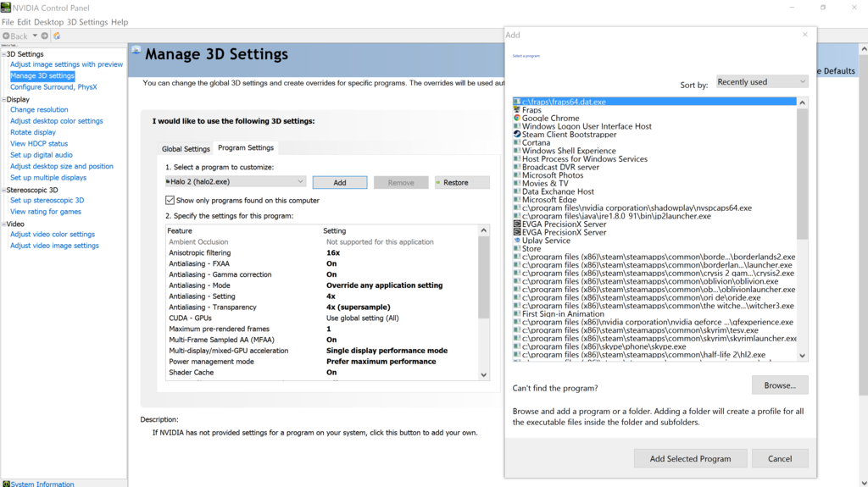Select Steam Client Bootstrapper icon entry
The height and width of the screenshot is (487, 868).
517,135
